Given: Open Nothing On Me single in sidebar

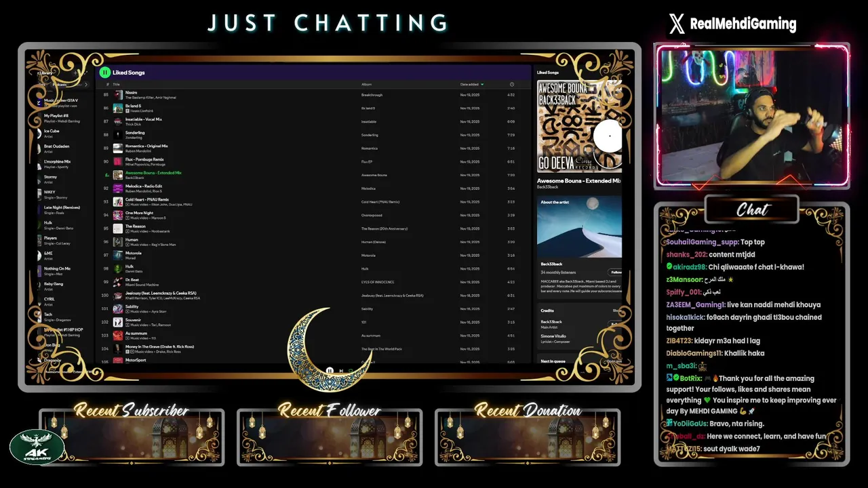Looking at the screenshot, I should tap(61, 271).
